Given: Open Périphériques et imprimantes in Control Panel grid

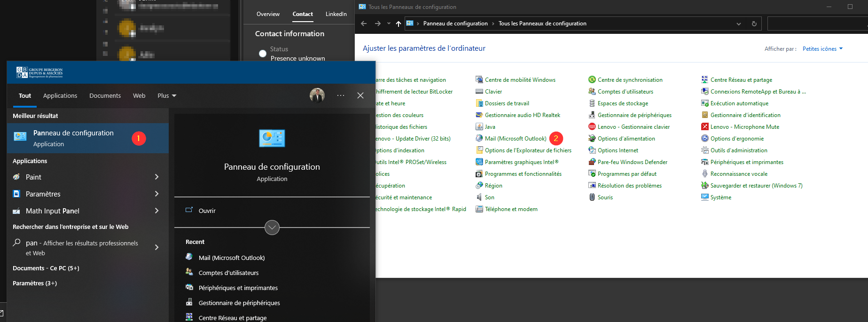Looking at the screenshot, I should click(x=743, y=162).
